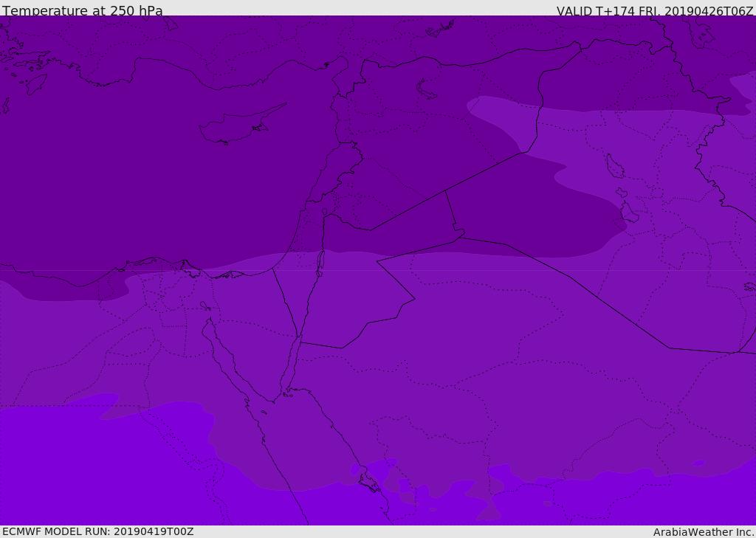The width and height of the screenshot is (756, 538).
Task: Click the Sea of Galilee outline
Action: [324, 212]
